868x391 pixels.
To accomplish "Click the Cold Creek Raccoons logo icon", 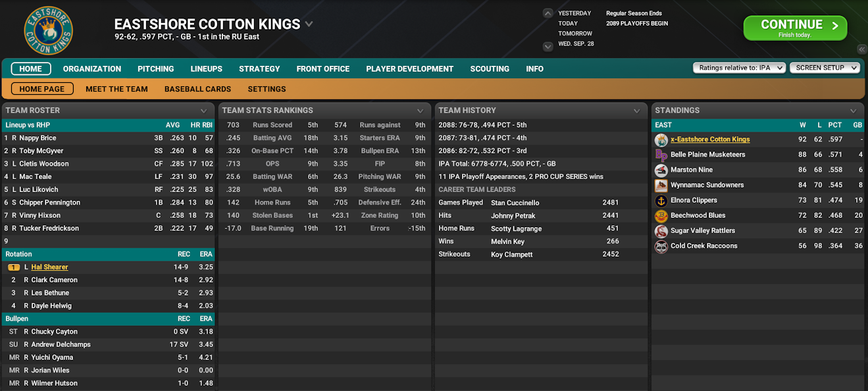I will coord(661,246).
